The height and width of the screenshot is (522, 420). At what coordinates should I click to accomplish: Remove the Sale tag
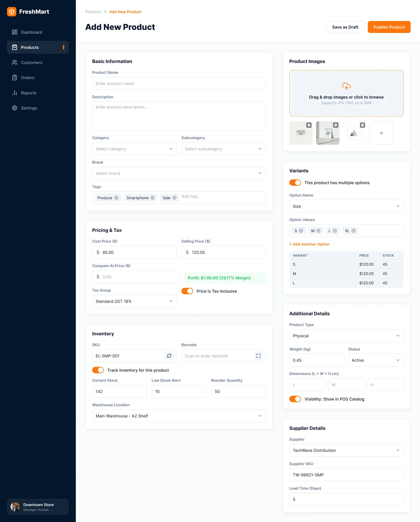click(x=174, y=198)
